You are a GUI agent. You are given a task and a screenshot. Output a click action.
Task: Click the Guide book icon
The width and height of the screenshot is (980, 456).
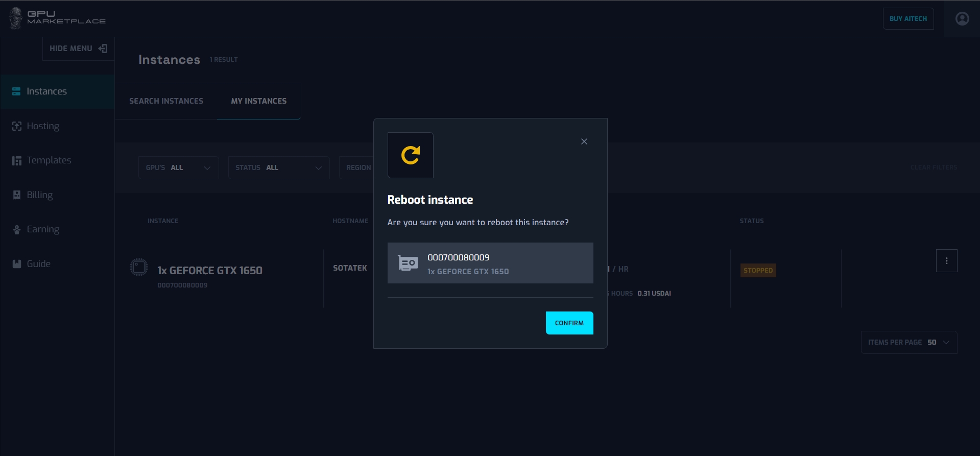[x=17, y=264]
